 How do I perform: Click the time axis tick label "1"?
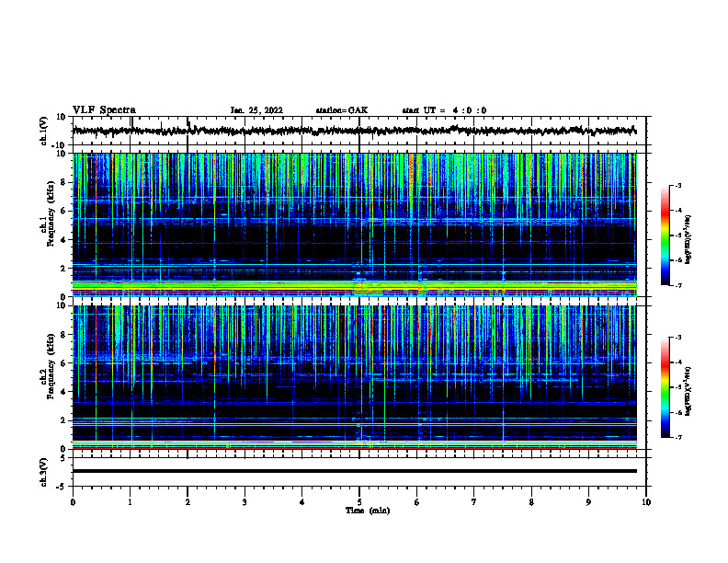(x=130, y=502)
